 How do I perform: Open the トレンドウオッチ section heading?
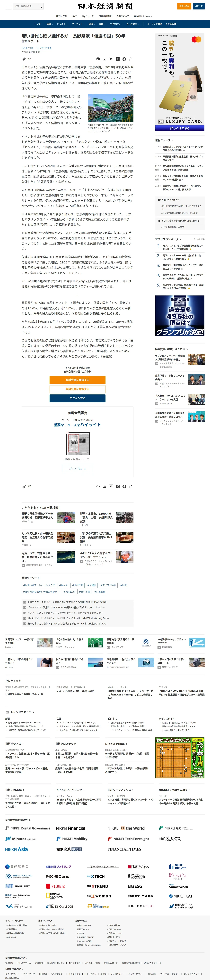(22, 712)
